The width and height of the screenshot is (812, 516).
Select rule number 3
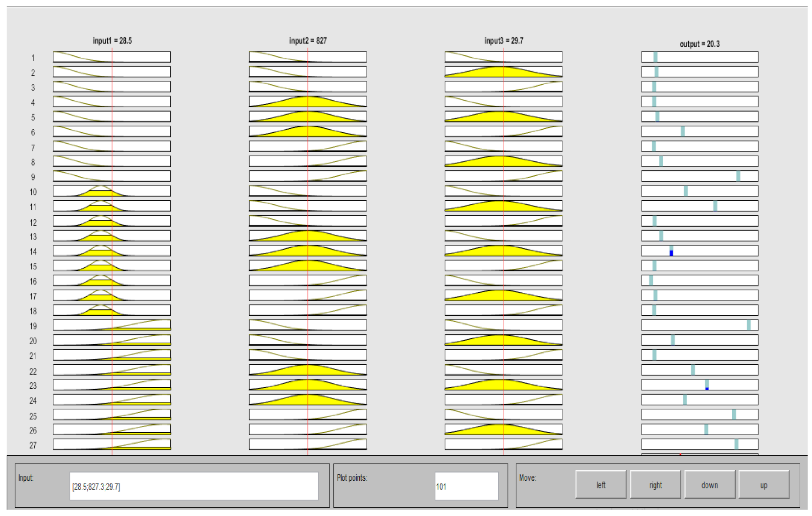pyautogui.click(x=33, y=88)
